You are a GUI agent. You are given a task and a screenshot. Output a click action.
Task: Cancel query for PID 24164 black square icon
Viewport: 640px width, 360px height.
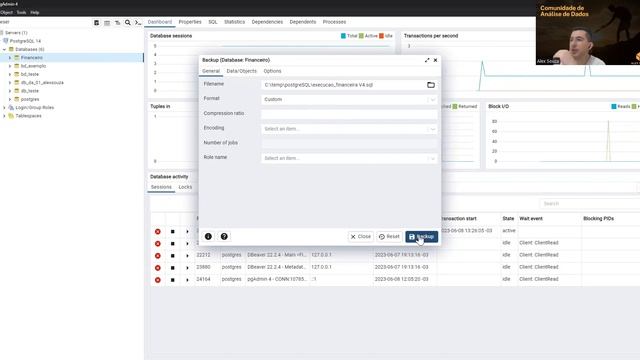point(173,280)
